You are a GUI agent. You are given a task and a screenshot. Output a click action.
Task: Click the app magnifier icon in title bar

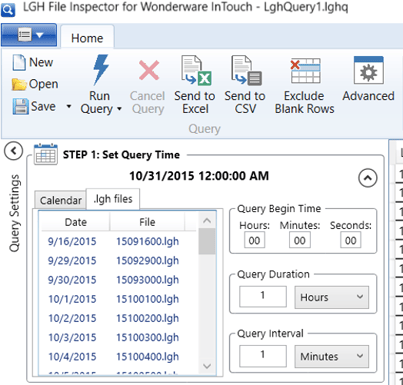tap(8, 10)
